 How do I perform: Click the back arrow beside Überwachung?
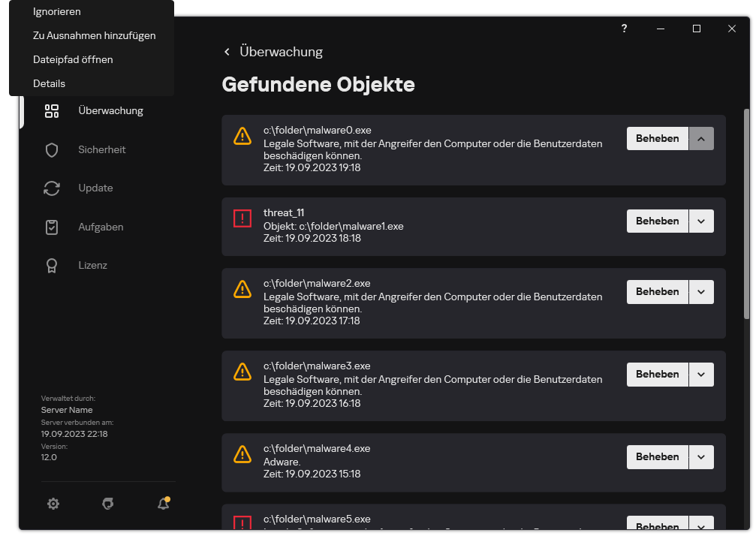point(227,52)
